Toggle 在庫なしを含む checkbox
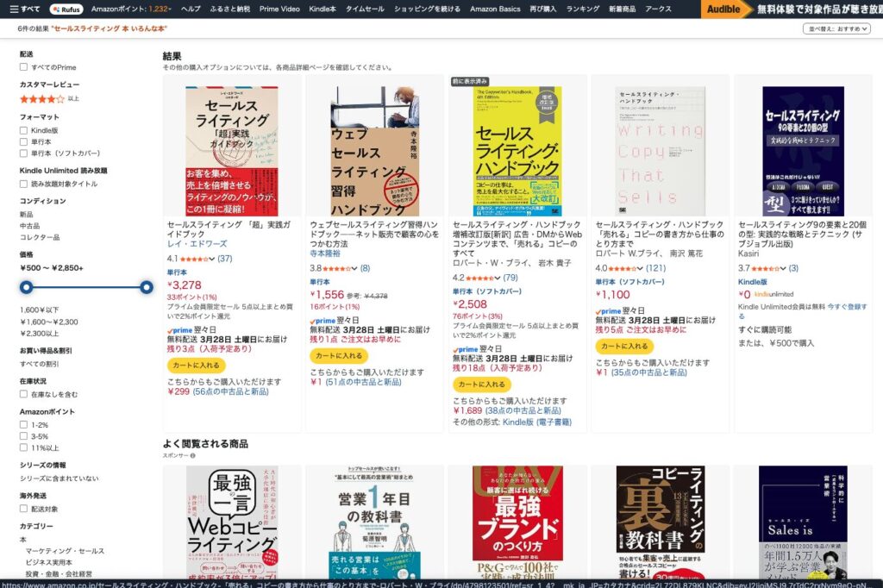883x588 pixels. tap(23, 394)
